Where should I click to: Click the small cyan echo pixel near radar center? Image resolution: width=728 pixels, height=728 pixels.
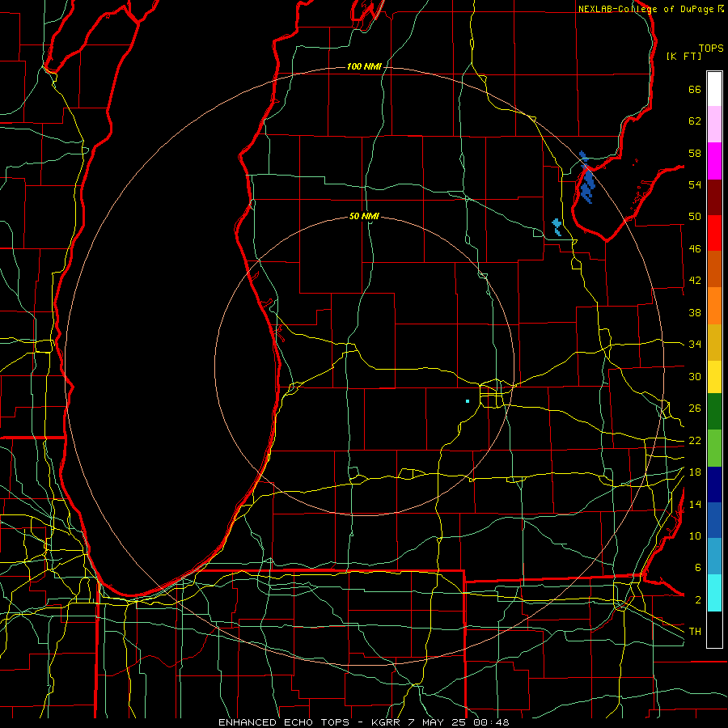click(x=468, y=401)
